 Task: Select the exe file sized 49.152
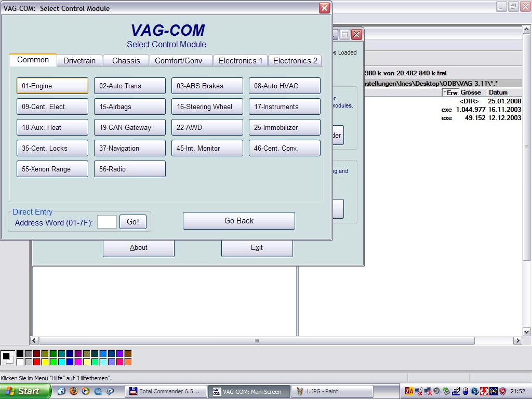pyautogui.click(x=444, y=118)
